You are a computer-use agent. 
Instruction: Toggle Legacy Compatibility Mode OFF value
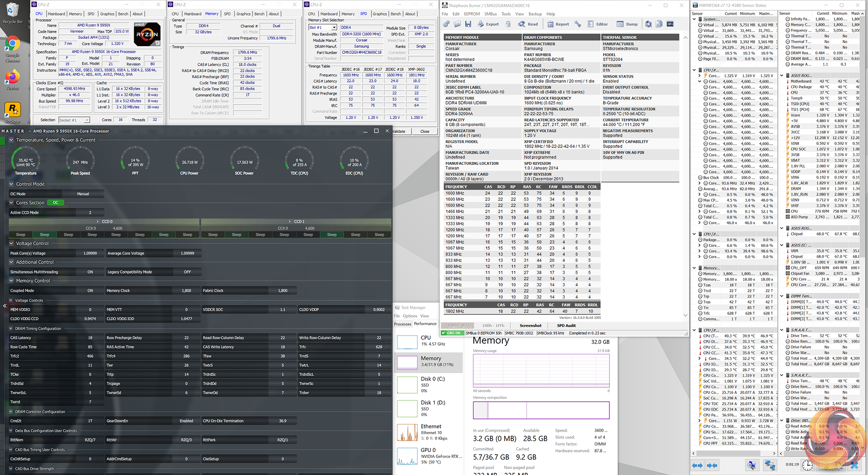coord(187,272)
